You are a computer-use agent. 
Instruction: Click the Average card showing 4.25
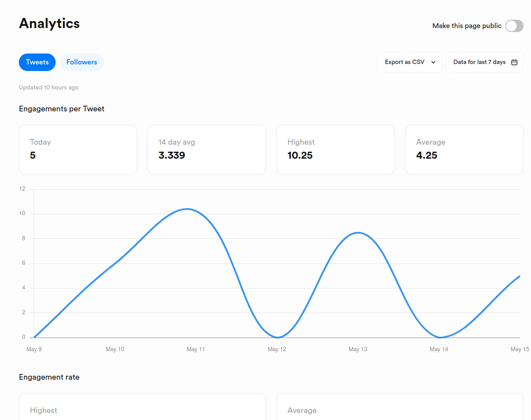point(464,149)
